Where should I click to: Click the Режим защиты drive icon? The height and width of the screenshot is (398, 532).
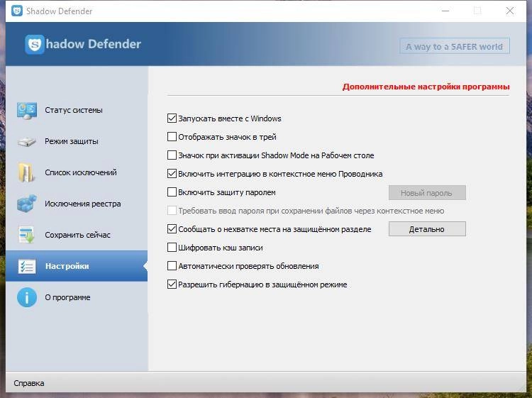pos(27,141)
